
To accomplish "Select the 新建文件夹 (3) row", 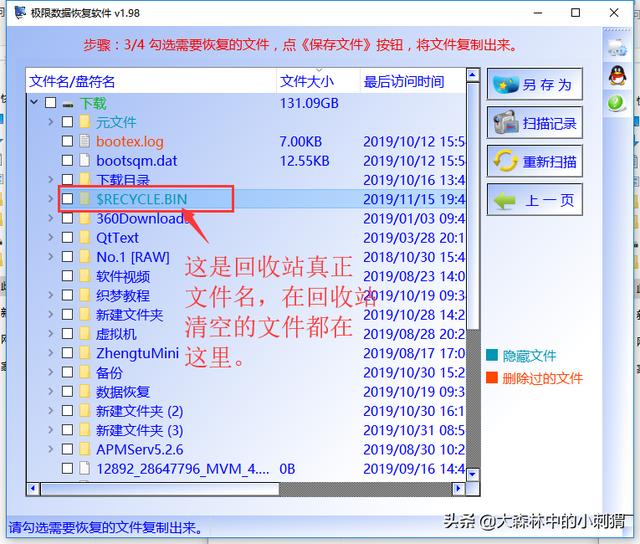I will [246, 430].
